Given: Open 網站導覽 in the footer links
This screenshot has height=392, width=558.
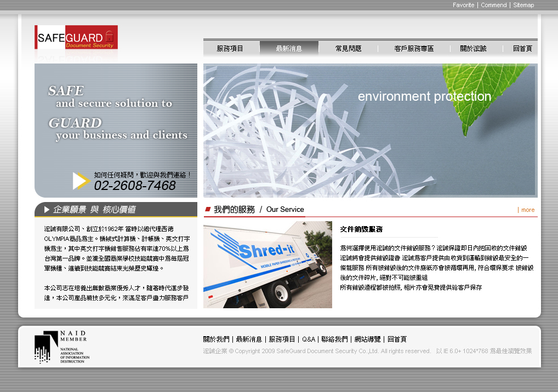Looking at the screenshot, I should point(367,339).
